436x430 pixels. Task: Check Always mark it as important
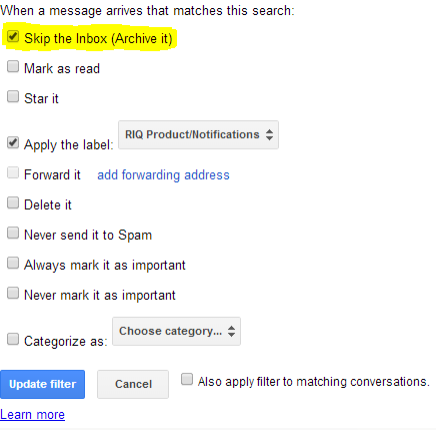13,263
